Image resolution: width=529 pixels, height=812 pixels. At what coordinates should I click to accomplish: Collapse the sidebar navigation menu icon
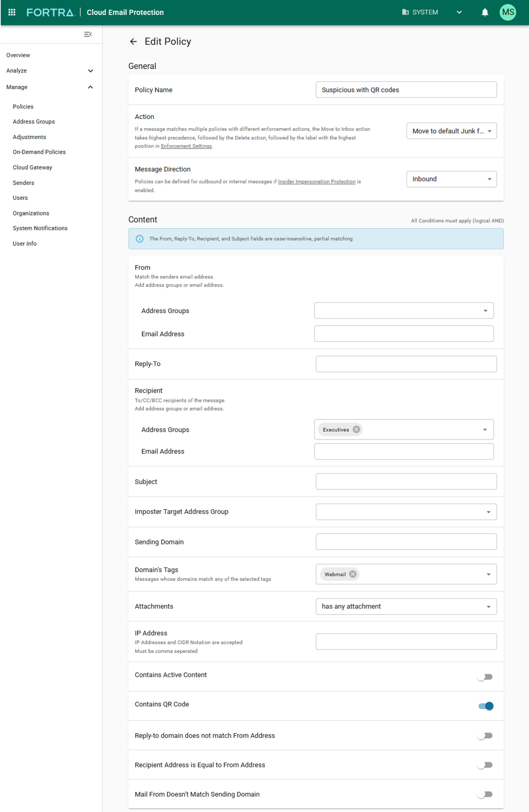[x=88, y=34]
